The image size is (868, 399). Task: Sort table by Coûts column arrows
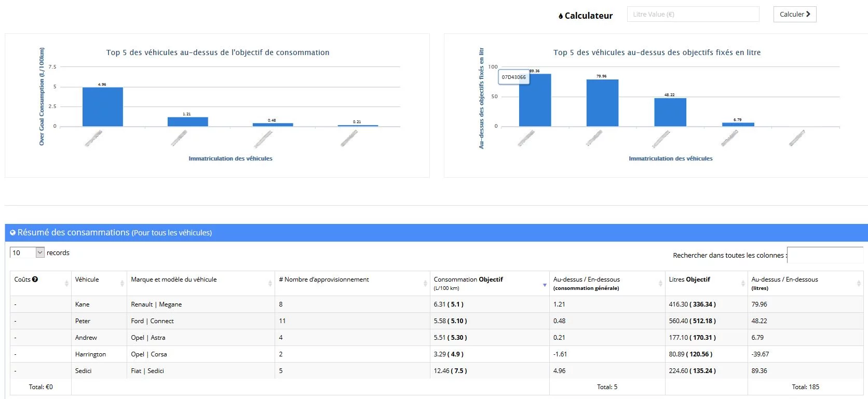[66, 283]
